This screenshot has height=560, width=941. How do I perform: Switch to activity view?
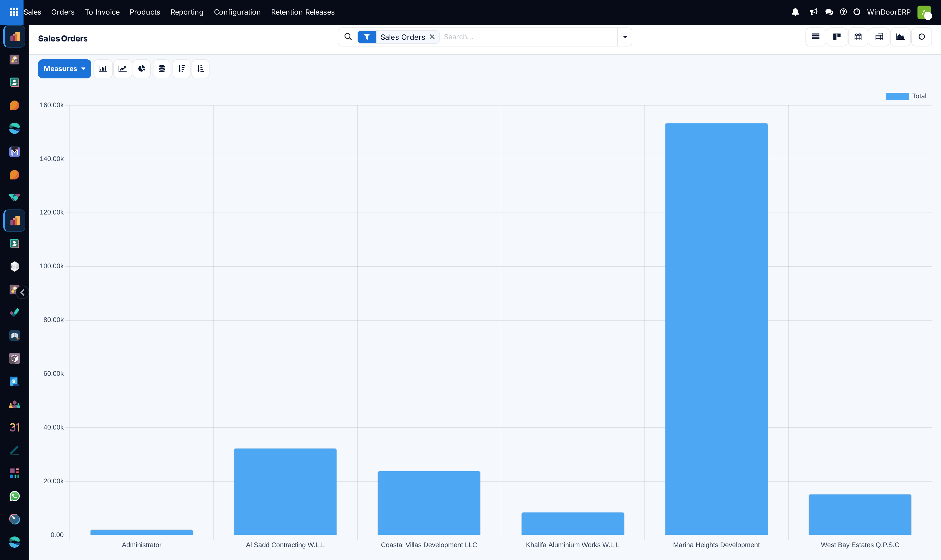922,37
